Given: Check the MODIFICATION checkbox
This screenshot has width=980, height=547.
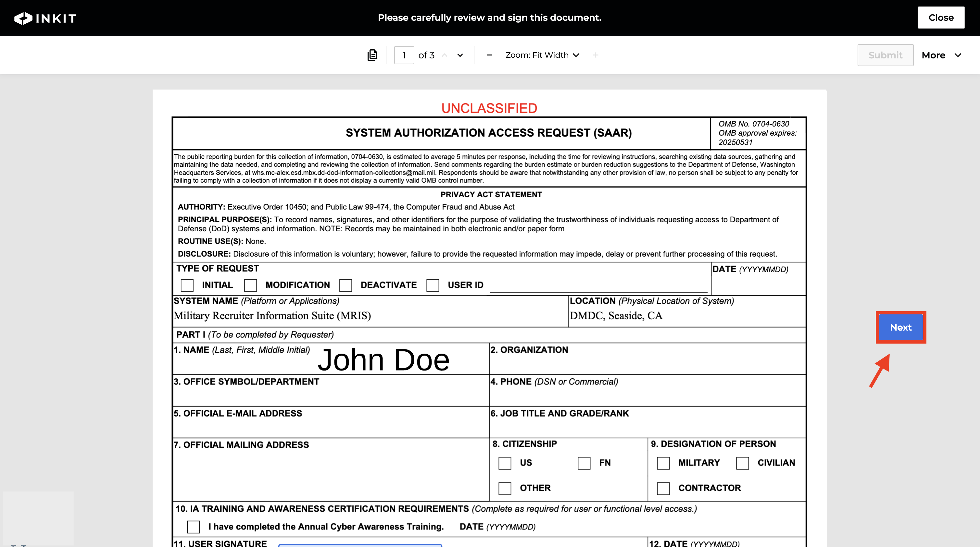Looking at the screenshot, I should 250,285.
